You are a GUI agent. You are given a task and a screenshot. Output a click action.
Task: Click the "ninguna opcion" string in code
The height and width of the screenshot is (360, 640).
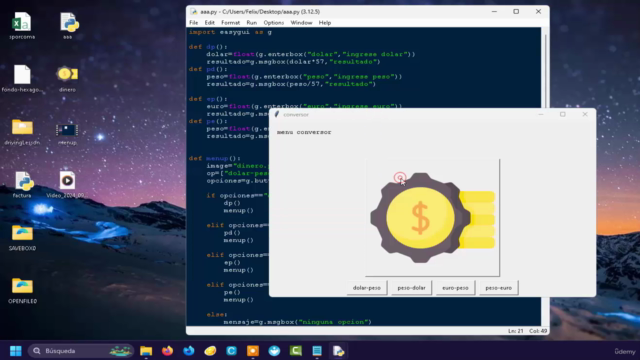[x=333, y=322]
